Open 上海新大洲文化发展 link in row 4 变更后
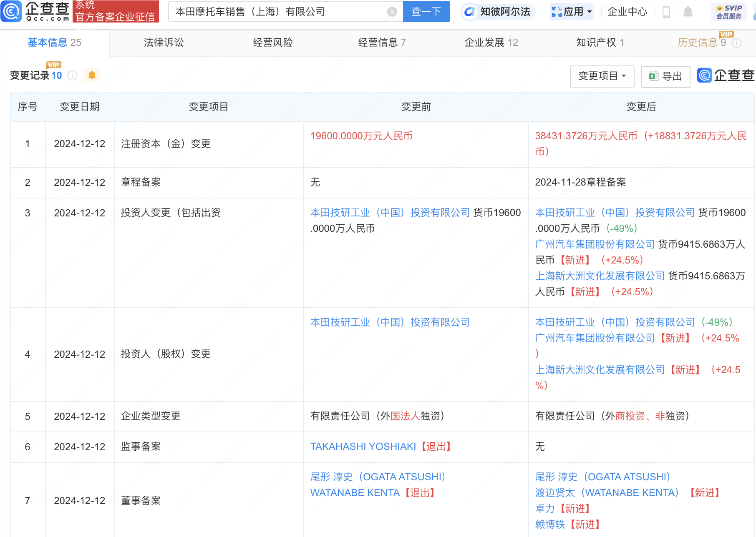756x537 pixels. (600, 370)
